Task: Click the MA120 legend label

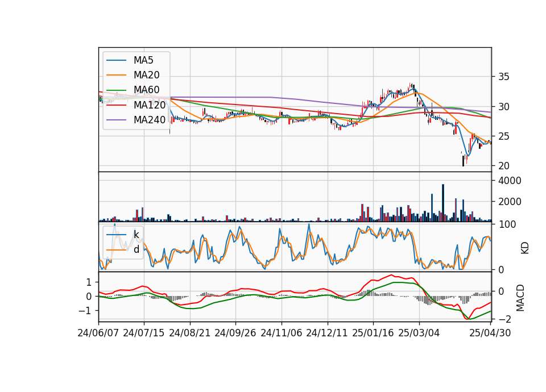Action: [150, 105]
